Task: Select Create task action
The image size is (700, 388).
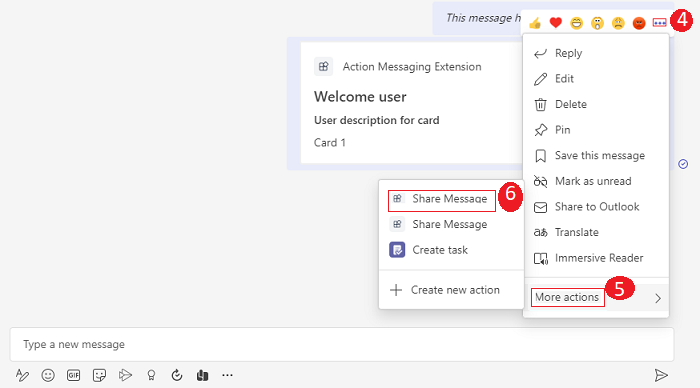Action: [x=451, y=250]
